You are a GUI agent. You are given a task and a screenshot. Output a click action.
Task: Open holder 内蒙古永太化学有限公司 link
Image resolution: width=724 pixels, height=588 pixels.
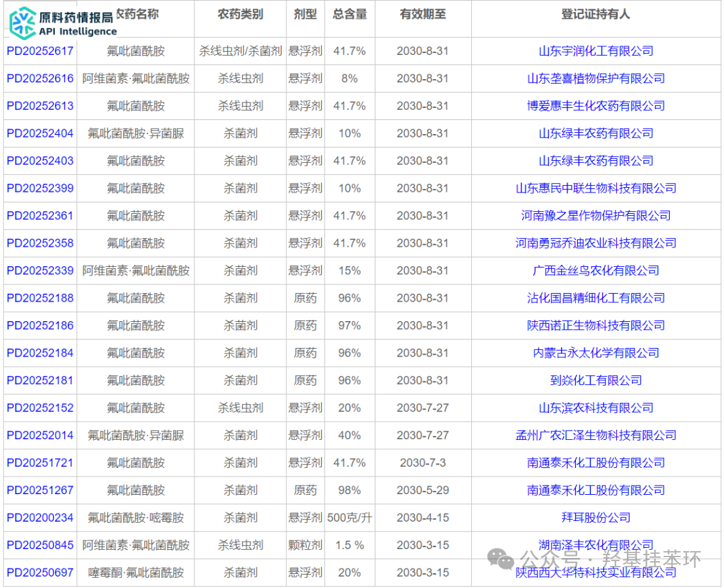(x=596, y=353)
